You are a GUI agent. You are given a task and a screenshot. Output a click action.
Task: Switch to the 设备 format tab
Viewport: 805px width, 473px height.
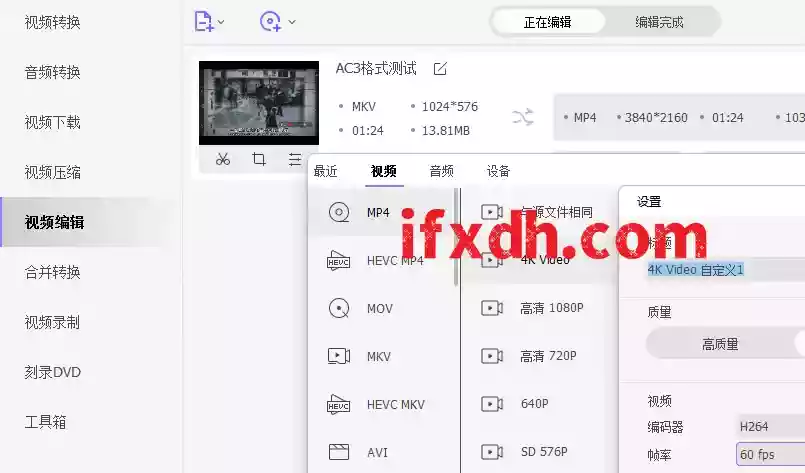click(x=499, y=171)
